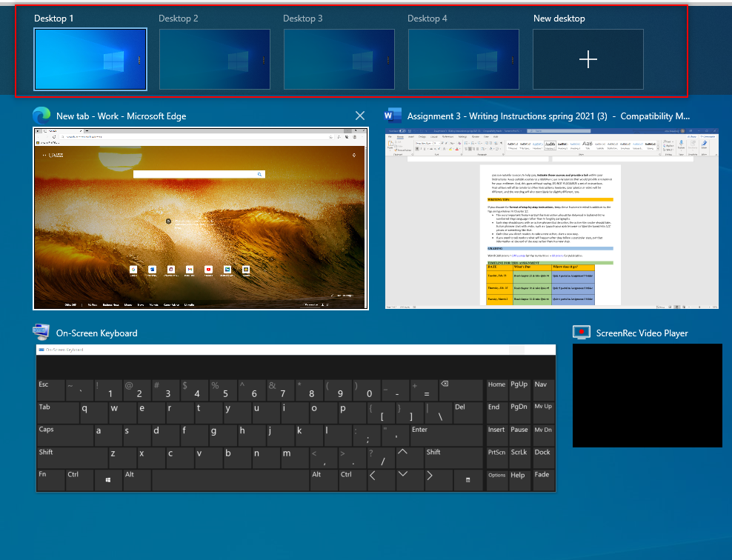Toggle the left Alt key on the keyboard
This screenshot has width=732, height=560.
[x=137, y=480]
